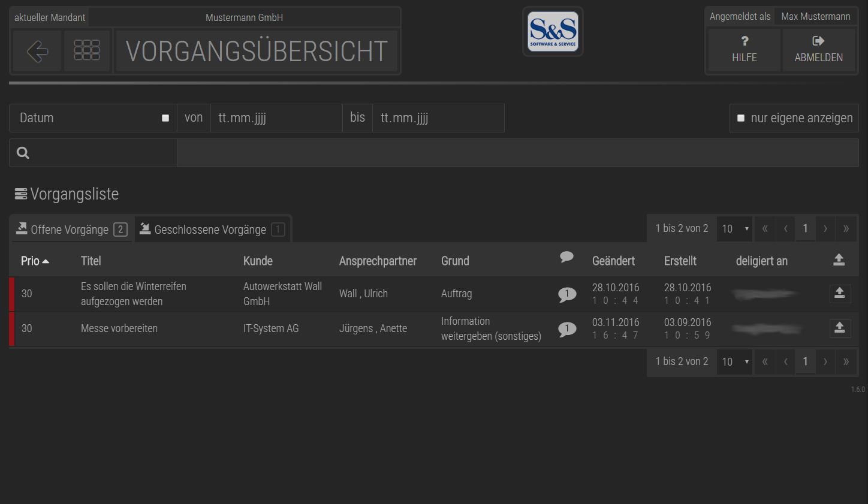868x504 pixels.
Task: Open the grid menu icon
Action: tap(87, 51)
